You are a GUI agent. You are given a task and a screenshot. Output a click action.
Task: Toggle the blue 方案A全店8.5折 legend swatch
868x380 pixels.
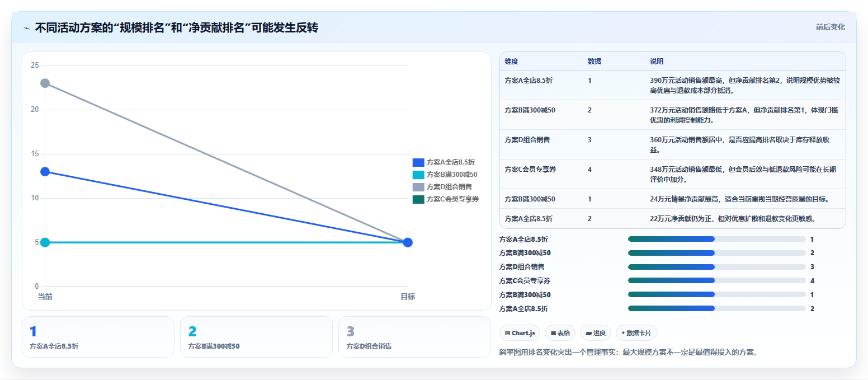coord(418,162)
